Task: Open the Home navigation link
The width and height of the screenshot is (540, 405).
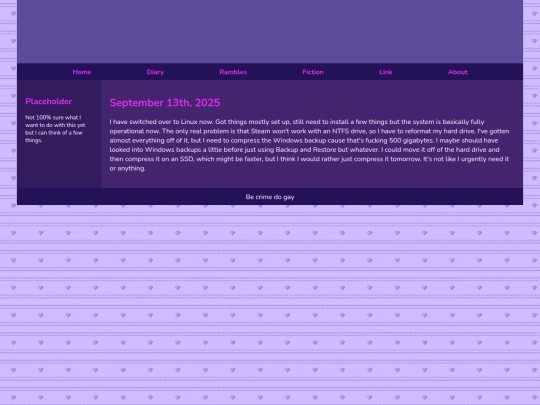Action: tap(82, 72)
